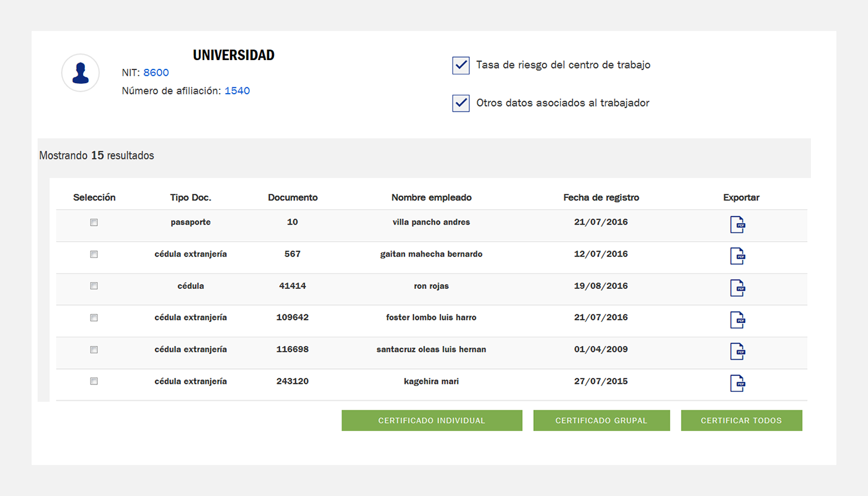Select the pasaporte row checkbox
The height and width of the screenshot is (496, 868).
(94, 223)
